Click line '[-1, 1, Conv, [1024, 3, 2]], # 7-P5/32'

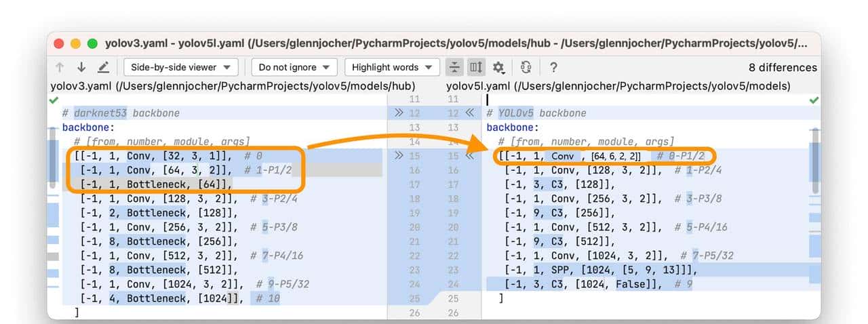(x=619, y=256)
